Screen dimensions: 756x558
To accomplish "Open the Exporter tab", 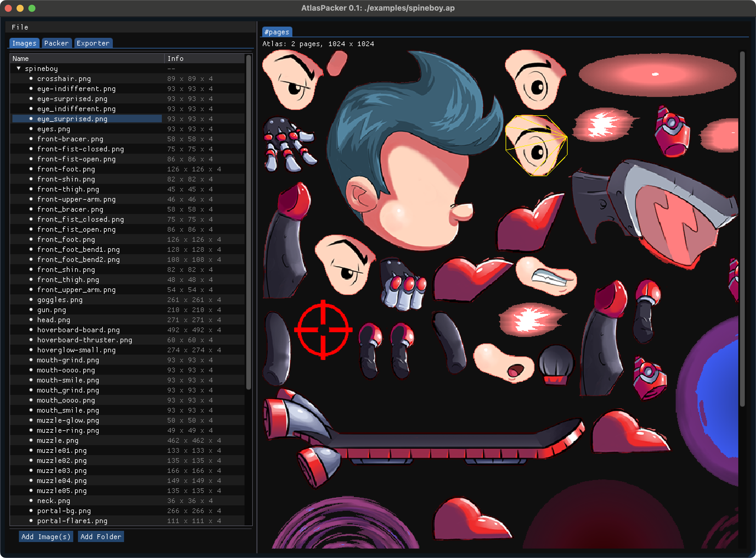I will coord(93,43).
